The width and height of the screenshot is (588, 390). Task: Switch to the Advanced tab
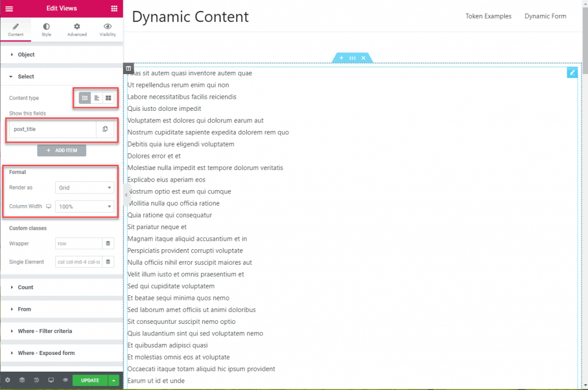click(76, 30)
